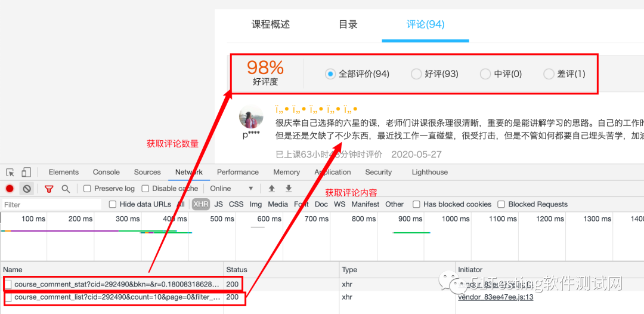Open the Memory panel tab

click(x=286, y=172)
